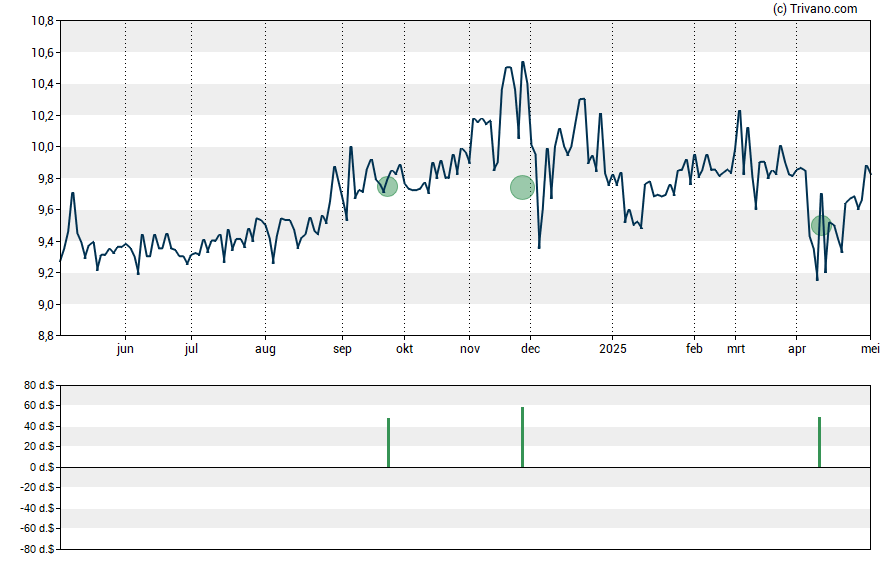Click the 'mrt' x-axis label
The image size is (888, 565).
click(x=736, y=349)
